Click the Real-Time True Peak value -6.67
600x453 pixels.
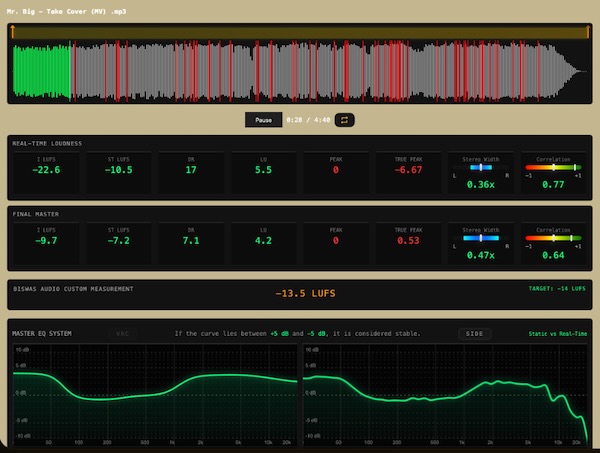click(x=408, y=170)
